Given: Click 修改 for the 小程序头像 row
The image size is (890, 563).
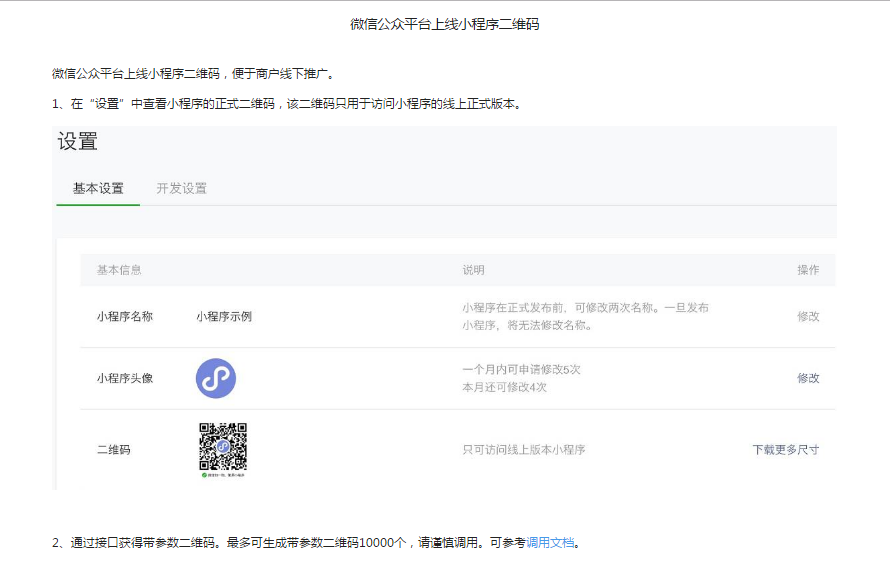Looking at the screenshot, I should tap(808, 378).
